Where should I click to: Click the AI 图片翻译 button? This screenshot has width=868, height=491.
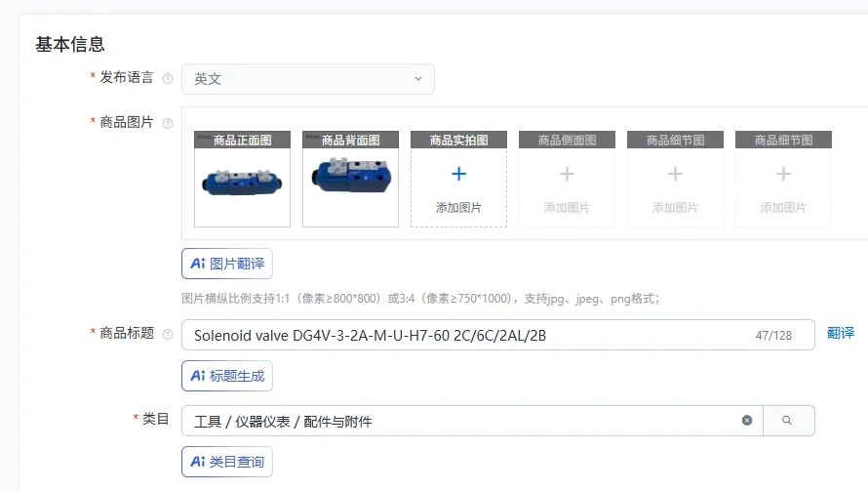tap(227, 264)
